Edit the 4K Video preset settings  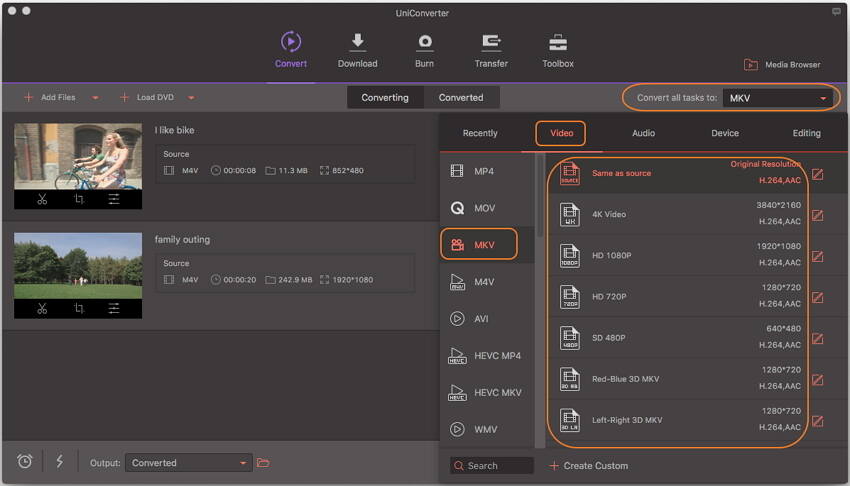tap(817, 215)
